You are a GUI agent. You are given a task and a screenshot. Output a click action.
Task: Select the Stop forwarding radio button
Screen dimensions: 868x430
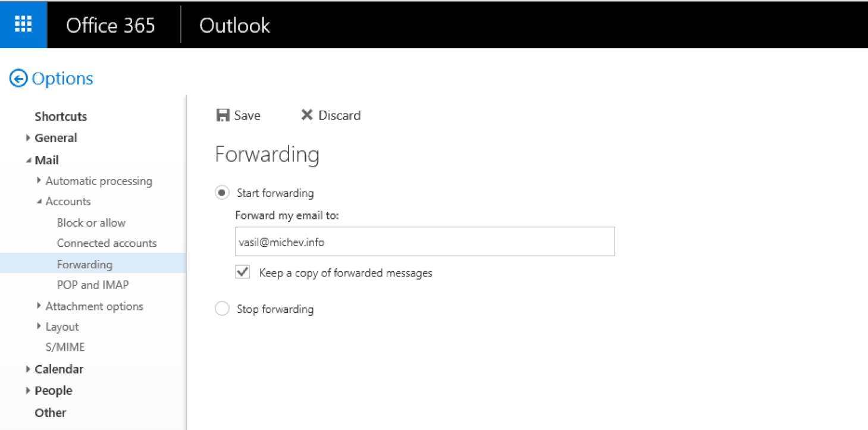click(x=222, y=309)
